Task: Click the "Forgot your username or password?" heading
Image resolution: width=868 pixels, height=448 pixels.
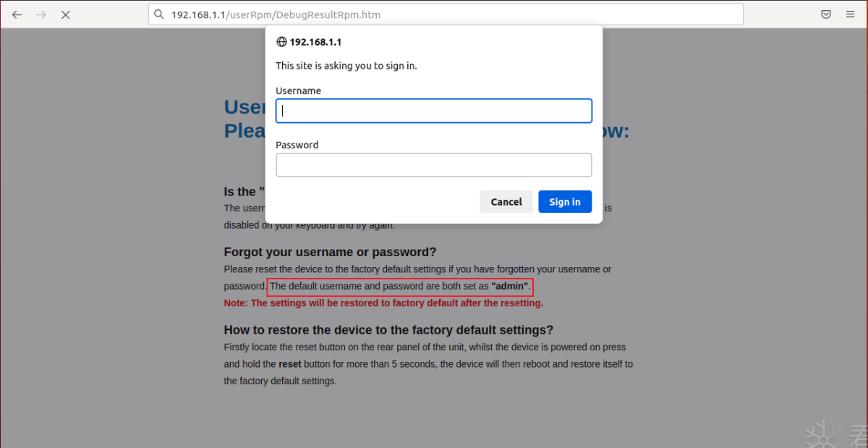Action: coord(330,252)
